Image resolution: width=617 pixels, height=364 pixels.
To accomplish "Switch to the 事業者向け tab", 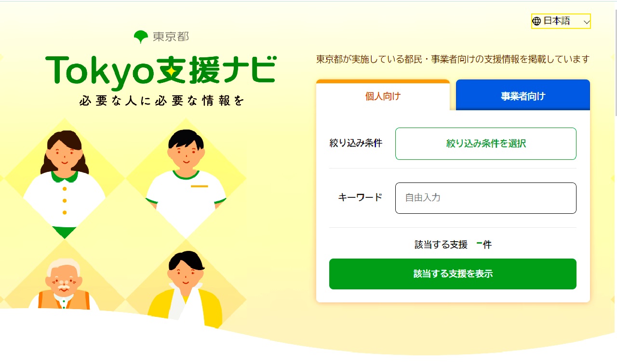I will point(523,96).
